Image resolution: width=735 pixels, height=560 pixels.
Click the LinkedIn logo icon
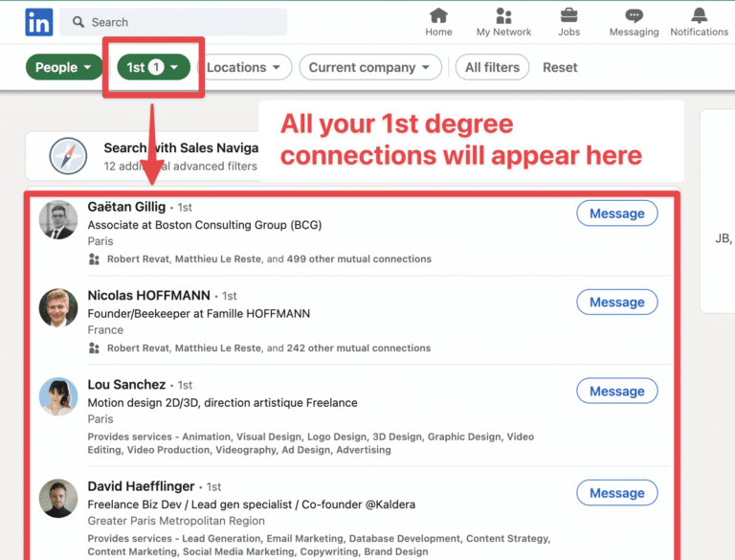(39, 22)
